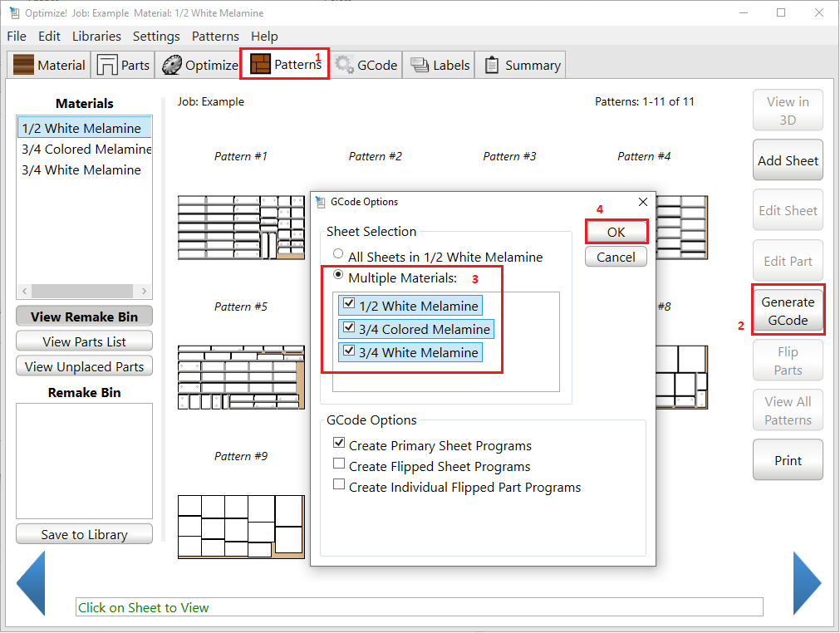Enable Create Flipped Sheet Programs
Image resolution: width=840 pixels, height=633 pixels.
[339, 465]
